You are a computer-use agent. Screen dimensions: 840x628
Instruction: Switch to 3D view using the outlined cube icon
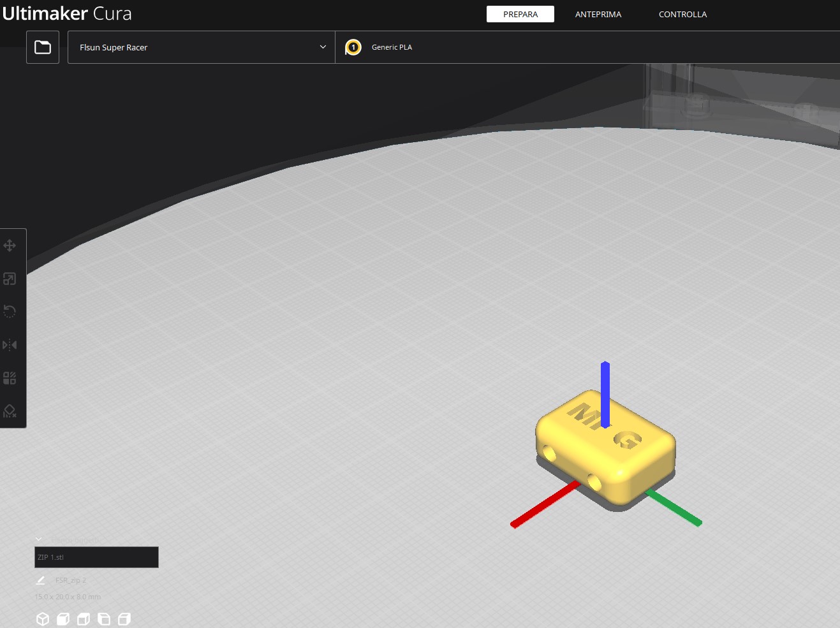point(43,619)
